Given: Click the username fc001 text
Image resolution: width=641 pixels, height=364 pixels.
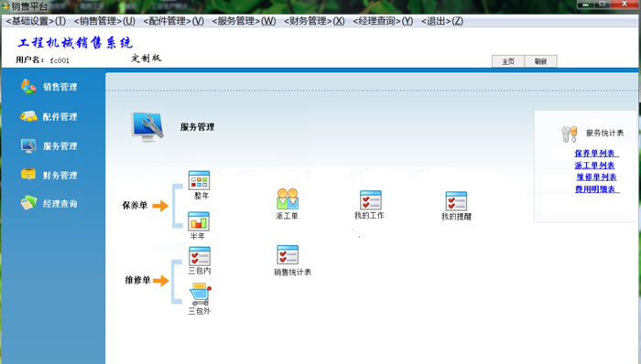Looking at the screenshot, I should point(60,60).
